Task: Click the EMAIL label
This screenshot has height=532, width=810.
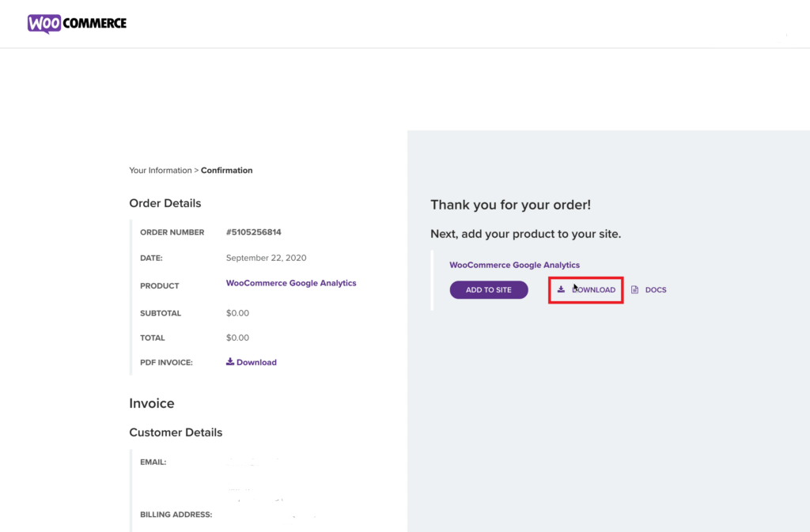Action: point(153,462)
